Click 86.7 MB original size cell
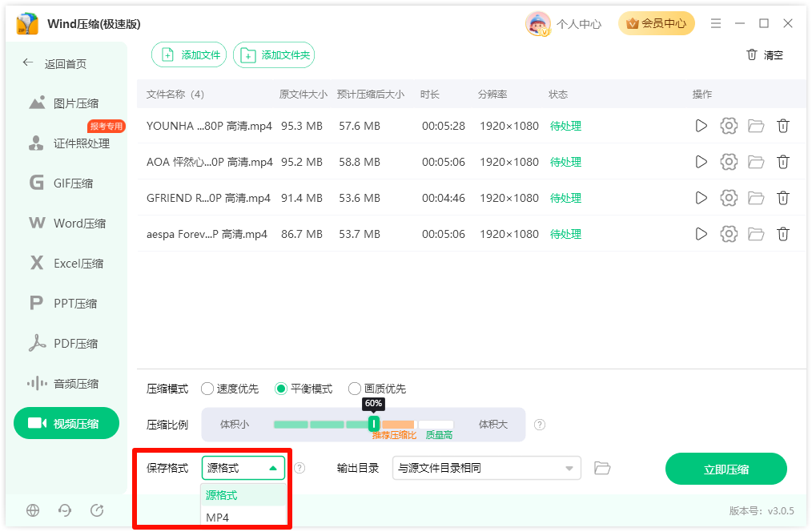The width and height of the screenshot is (812, 532). (302, 234)
